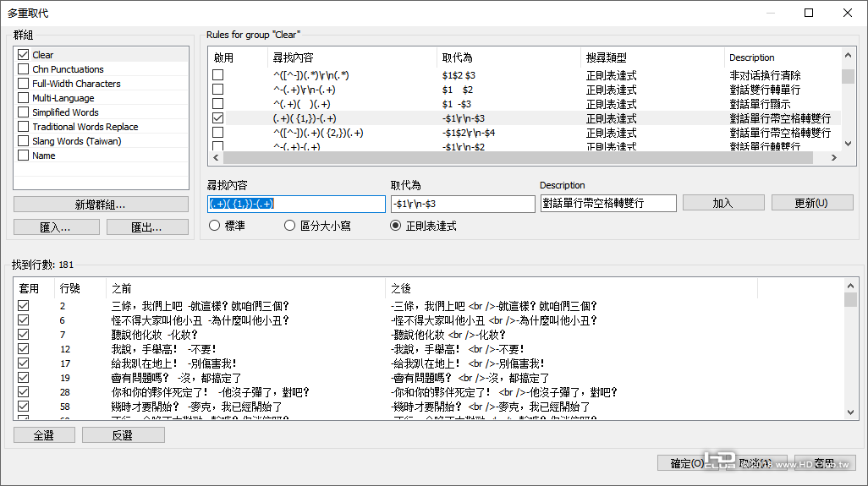This screenshot has height=486, width=868.
Task: Click the 確定(O) confirm button
Action: 688,463
